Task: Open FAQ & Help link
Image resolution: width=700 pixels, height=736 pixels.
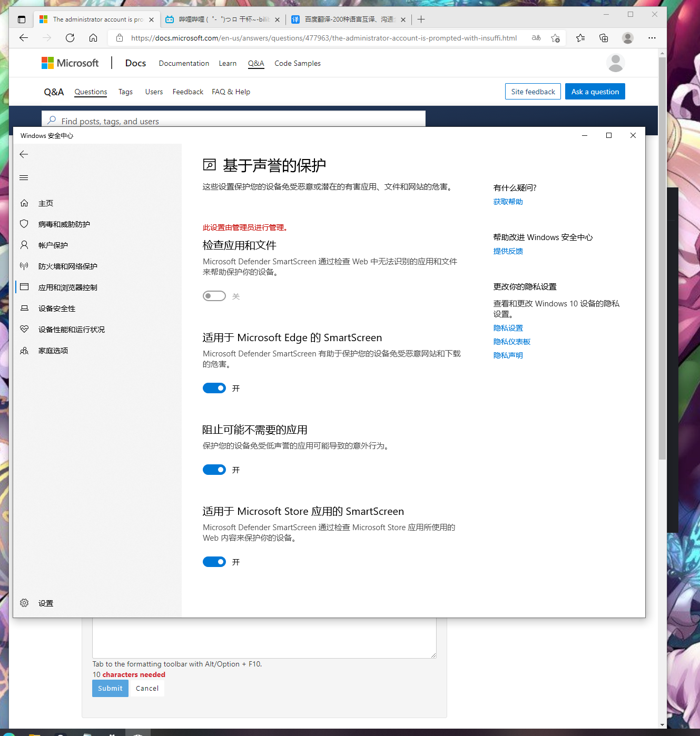Action: coord(231,92)
